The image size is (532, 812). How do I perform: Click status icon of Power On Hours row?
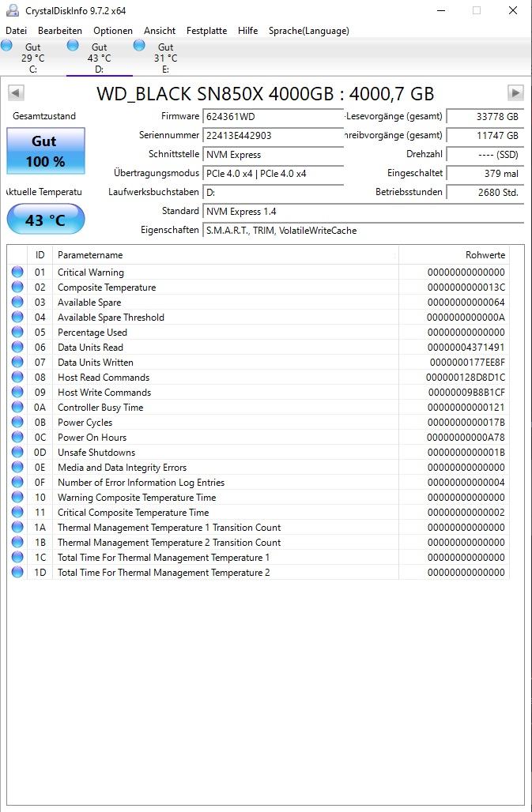tap(17, 437)
